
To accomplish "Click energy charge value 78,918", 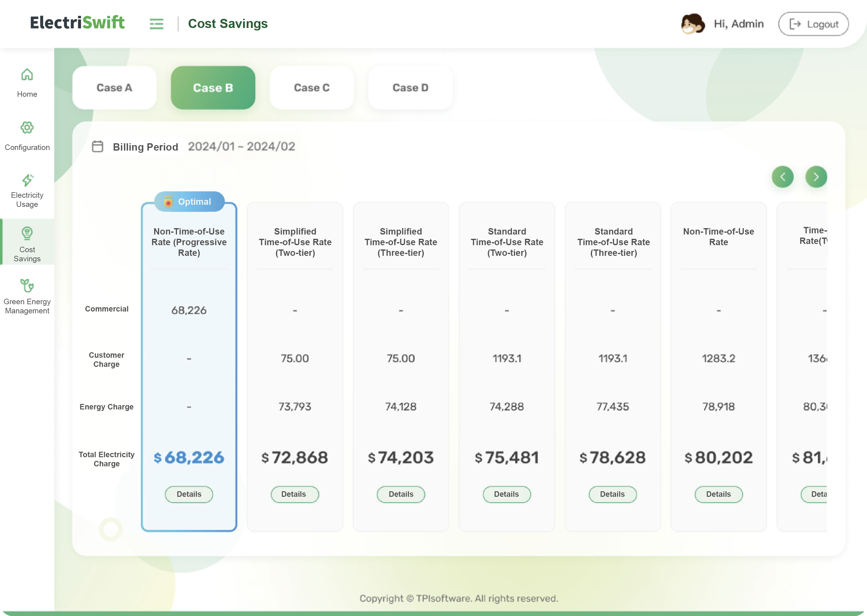I will [x=719, y=407].
